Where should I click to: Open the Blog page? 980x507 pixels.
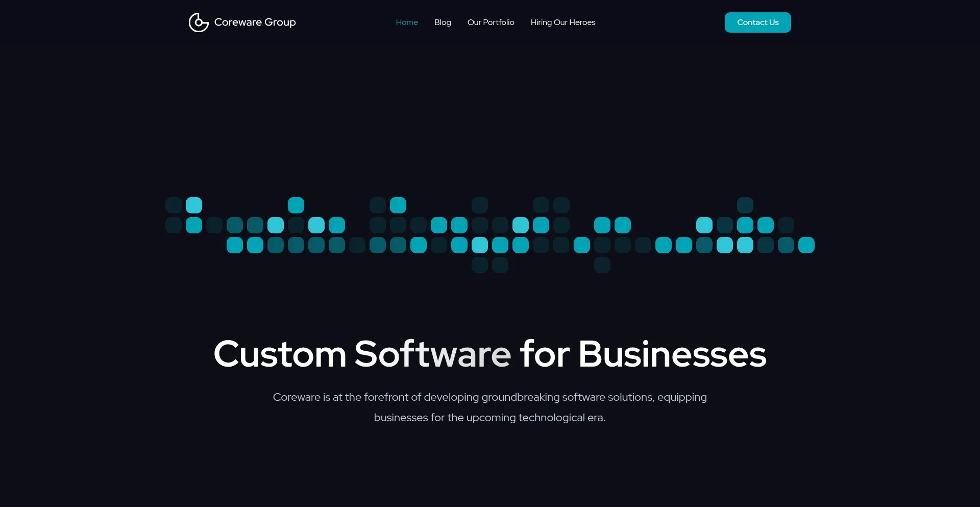pos(443,22)
